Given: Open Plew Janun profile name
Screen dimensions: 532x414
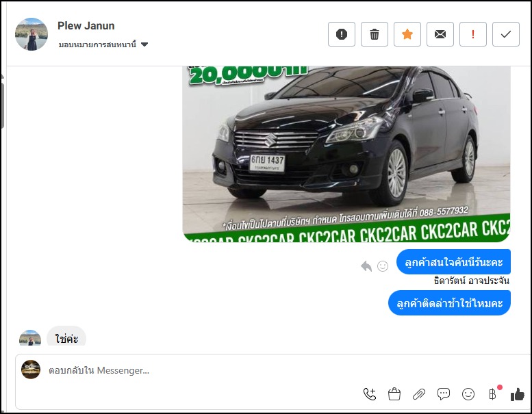Looking at the screenshot, I should (x=86, y=26).
